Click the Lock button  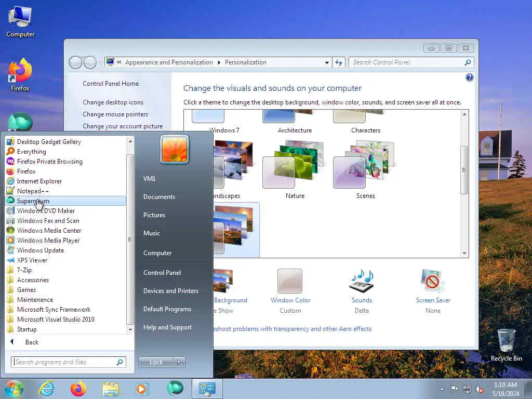point(156,362)
